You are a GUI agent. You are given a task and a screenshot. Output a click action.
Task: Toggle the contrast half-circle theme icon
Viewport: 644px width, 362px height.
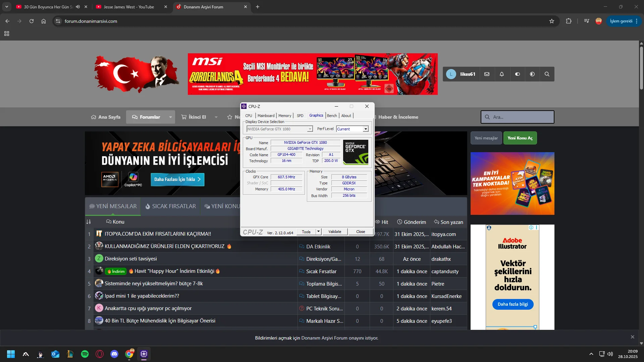532,74
